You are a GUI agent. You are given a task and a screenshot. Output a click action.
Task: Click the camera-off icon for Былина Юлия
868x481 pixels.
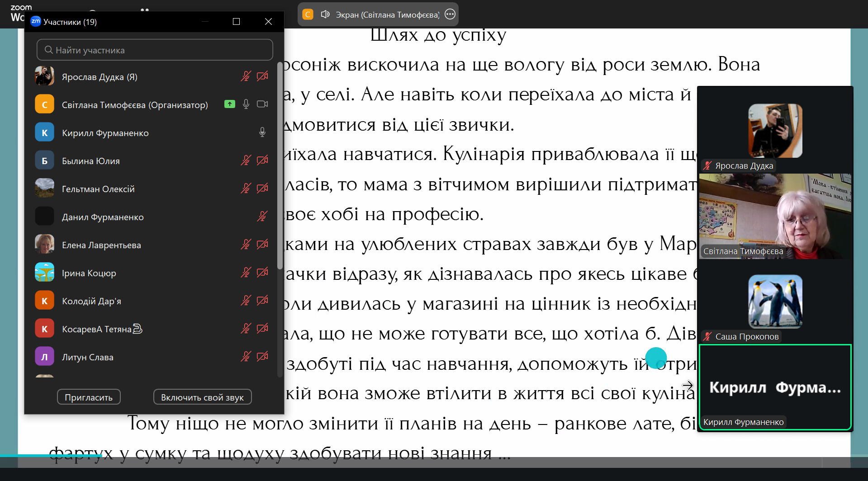coord(262,160)
